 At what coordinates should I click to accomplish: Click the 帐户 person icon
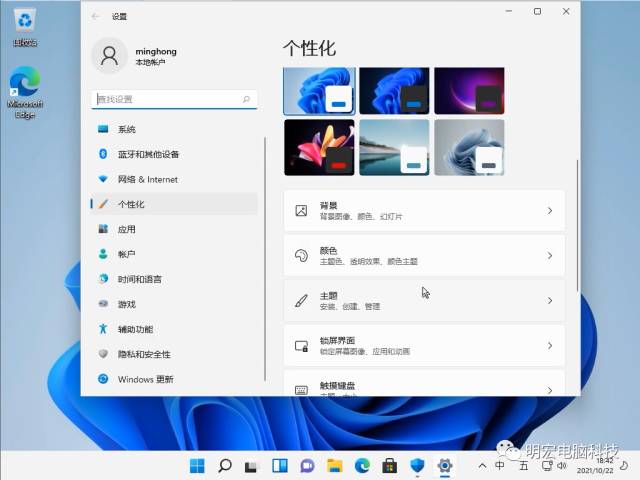coord(103,254)
